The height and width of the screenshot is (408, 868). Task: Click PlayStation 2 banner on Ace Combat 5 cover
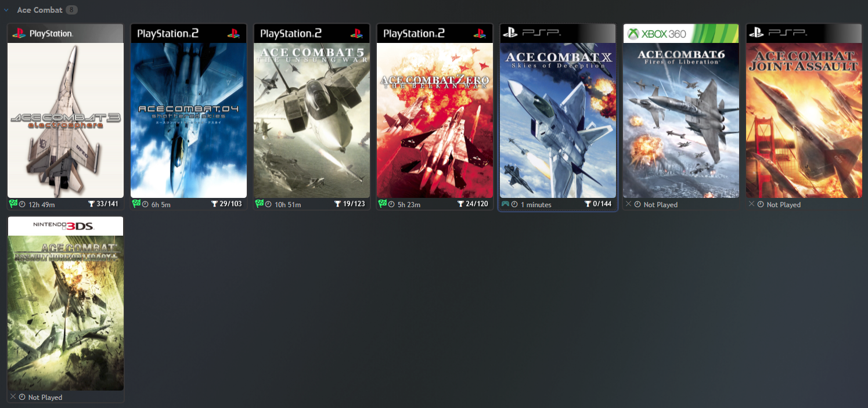(312, 34)
